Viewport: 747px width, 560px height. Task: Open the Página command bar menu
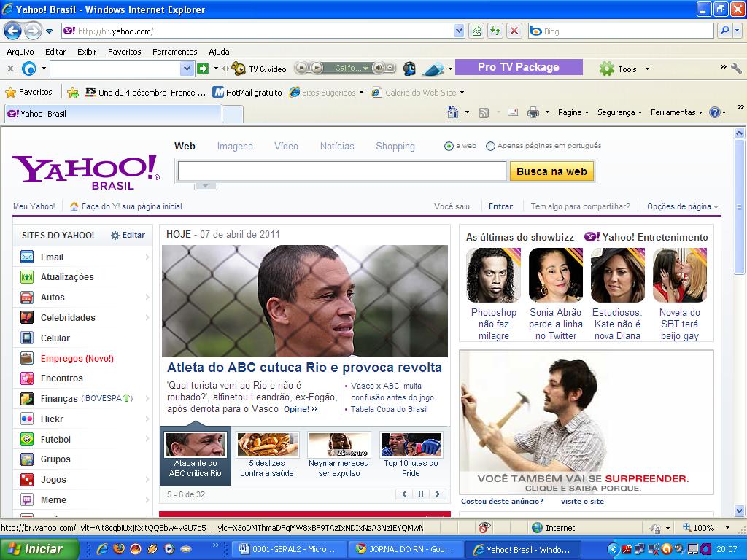click(573, 113)
